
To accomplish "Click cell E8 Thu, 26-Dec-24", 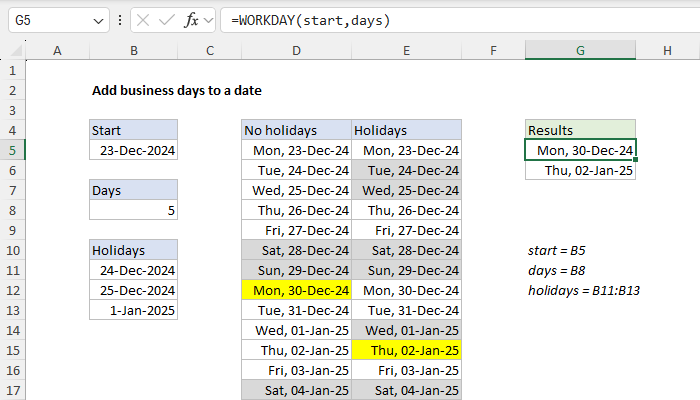I will tap(406, 210).
